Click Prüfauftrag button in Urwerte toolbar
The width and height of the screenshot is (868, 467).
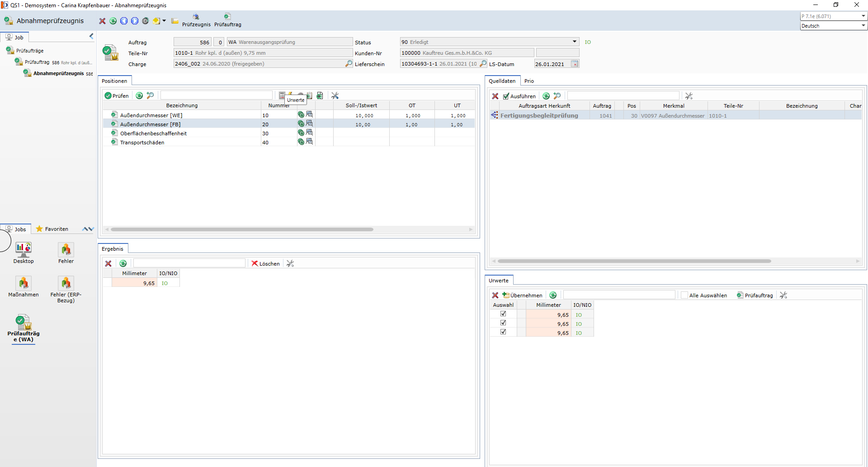click(x=755, y=295)
